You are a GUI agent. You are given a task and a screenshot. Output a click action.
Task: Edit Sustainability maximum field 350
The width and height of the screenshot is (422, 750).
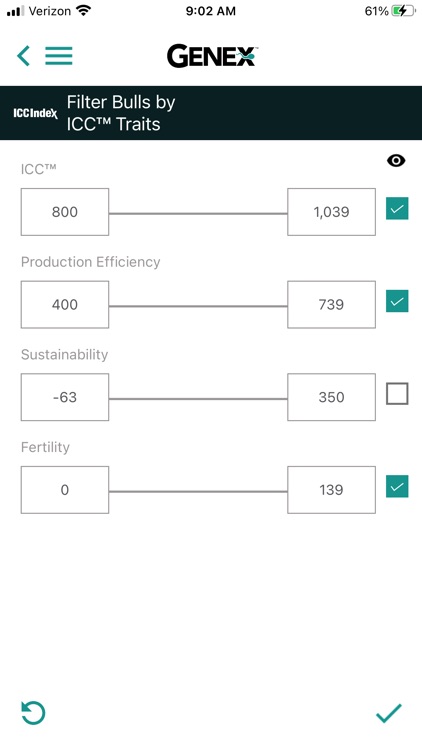tap(331, 397)
